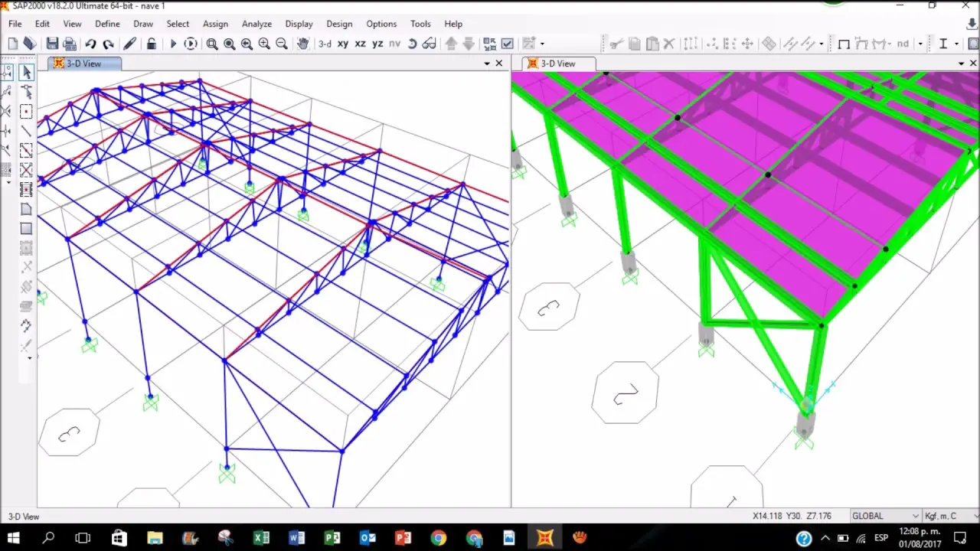Screen dimensions: 980x551
Task: Click the Rotate 3D View icon
Action: [x=412, y=44]
